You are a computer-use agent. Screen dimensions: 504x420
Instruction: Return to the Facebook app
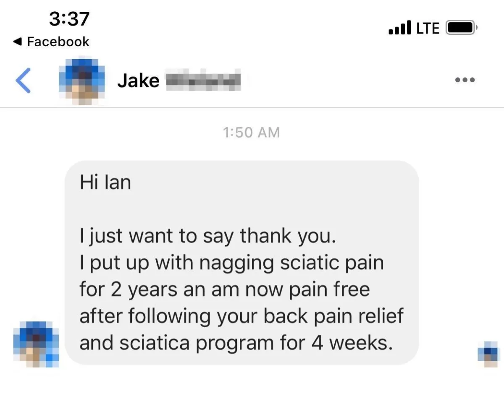tap(52, 42)
